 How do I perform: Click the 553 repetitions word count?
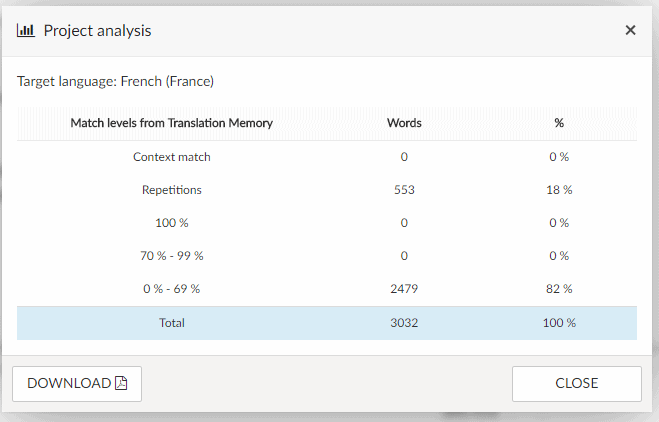point(404,190)
